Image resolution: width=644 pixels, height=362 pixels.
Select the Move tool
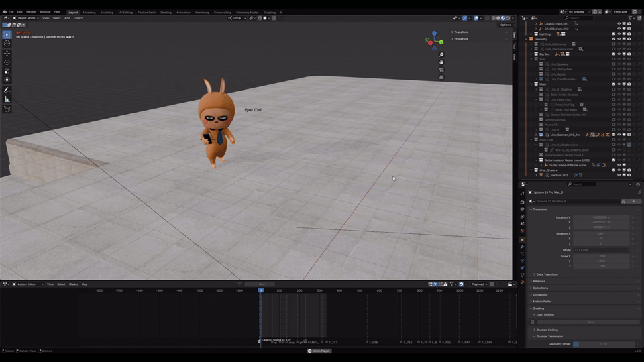click(x=7, y=54)
